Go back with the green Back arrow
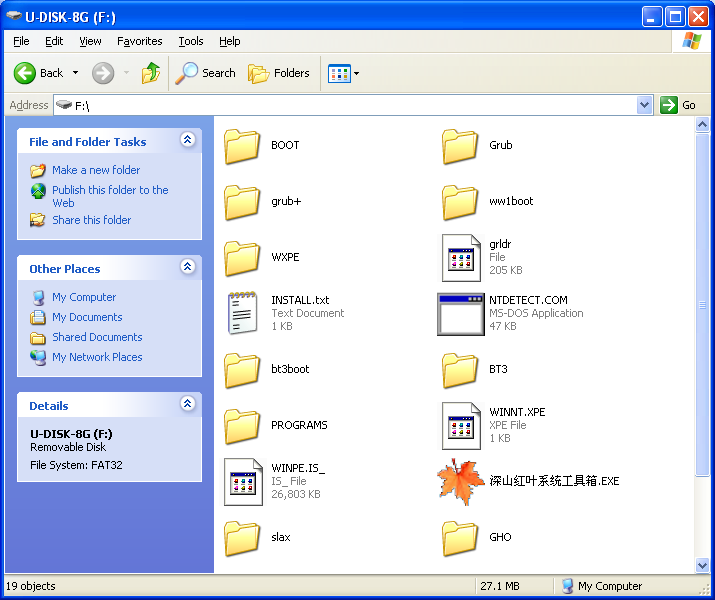 tap(25, 73)
